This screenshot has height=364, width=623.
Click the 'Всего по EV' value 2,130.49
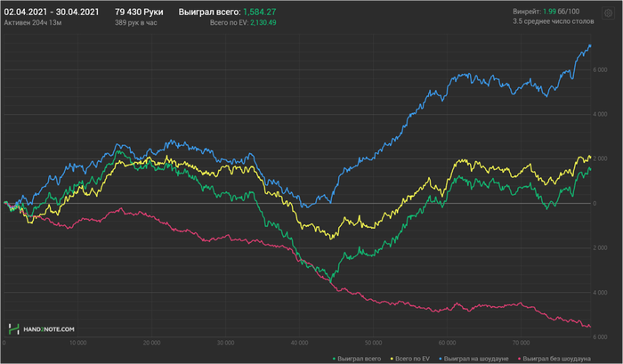pos(263,22)
